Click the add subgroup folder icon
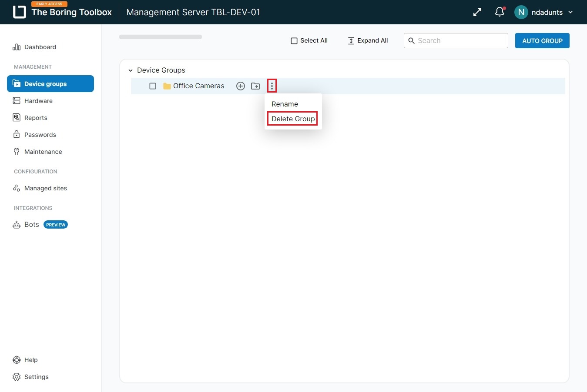Screen dimensions: 587x392 (255, 86)
